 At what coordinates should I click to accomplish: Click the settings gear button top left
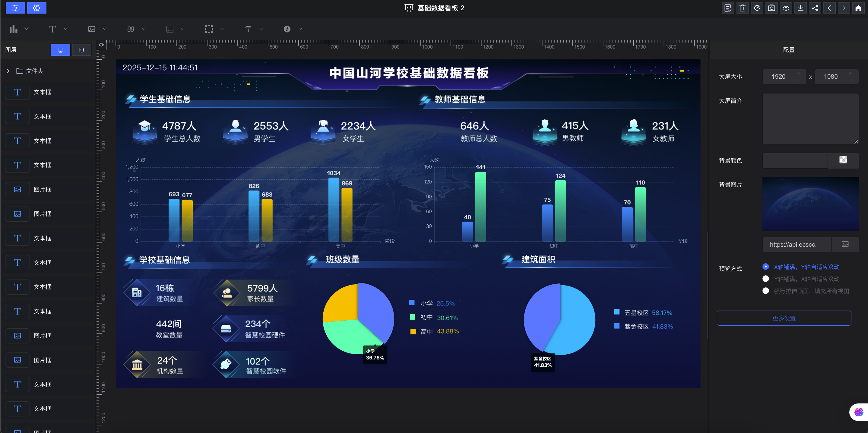pos(37,8)
